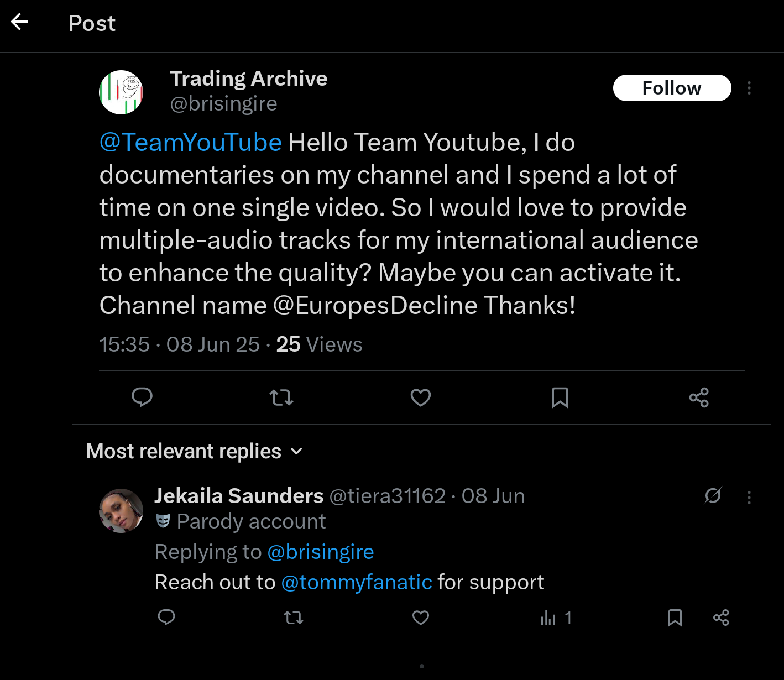This screenshot has width=784, height=680.
Task: Share the main post
Action: [698, 397]
